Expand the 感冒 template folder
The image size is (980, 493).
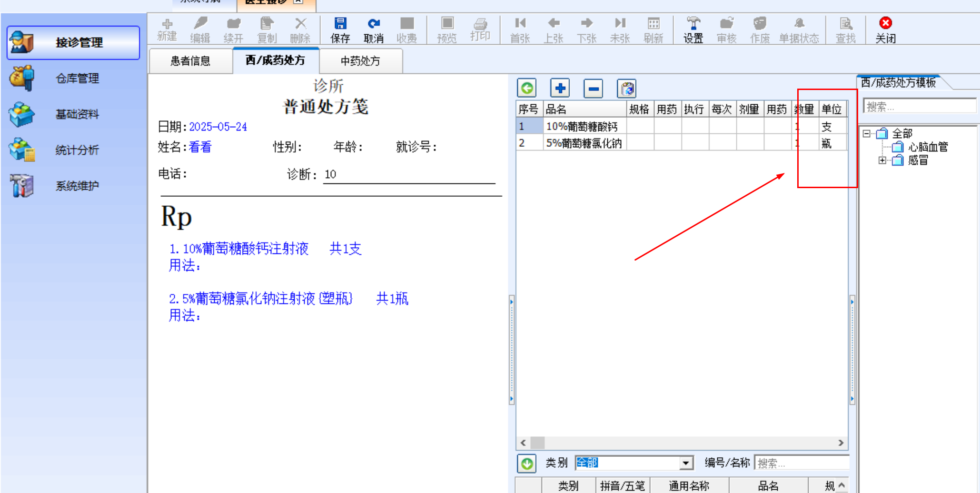[882, 161]
